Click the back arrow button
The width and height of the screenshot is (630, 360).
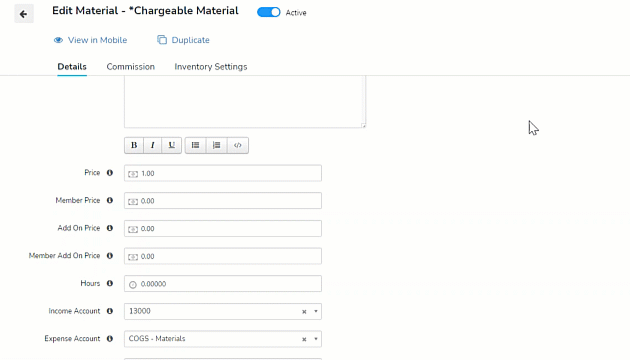pos(24,14)
